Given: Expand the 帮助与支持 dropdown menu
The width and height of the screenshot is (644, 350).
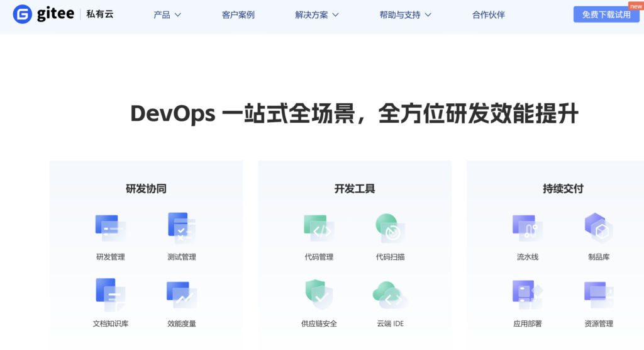Looking at the screenshot, I should [x=406, y=15].
